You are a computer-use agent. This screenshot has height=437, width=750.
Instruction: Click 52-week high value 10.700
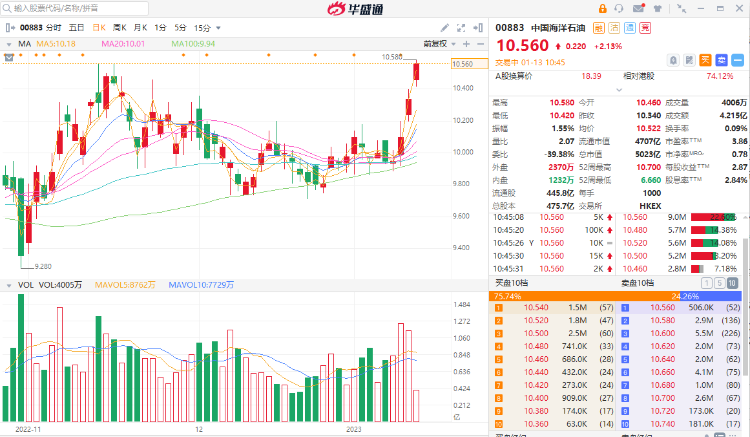click(648, 167)
